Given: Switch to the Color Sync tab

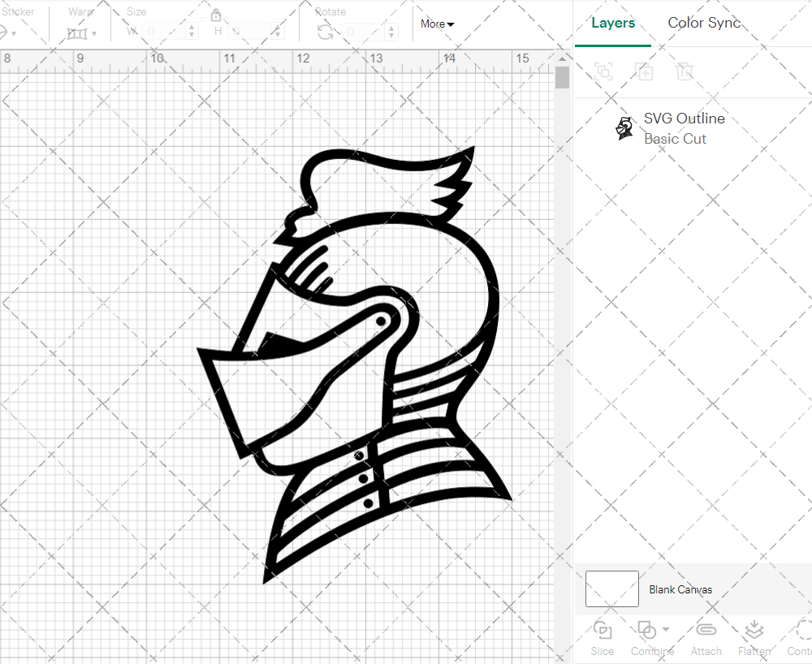Looking at the screenshot, I should [704, 23].
